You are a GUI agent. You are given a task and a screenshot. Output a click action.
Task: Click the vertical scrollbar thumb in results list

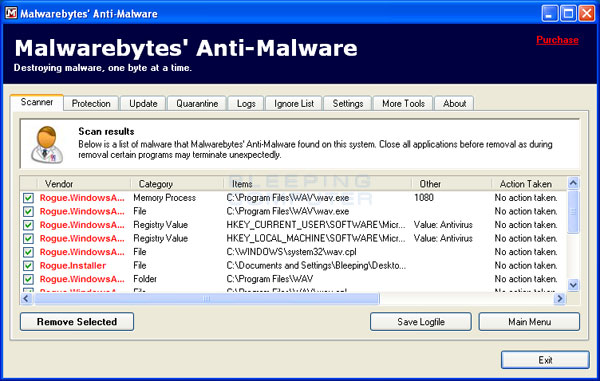pyautogui.click(x=573, y=211)
